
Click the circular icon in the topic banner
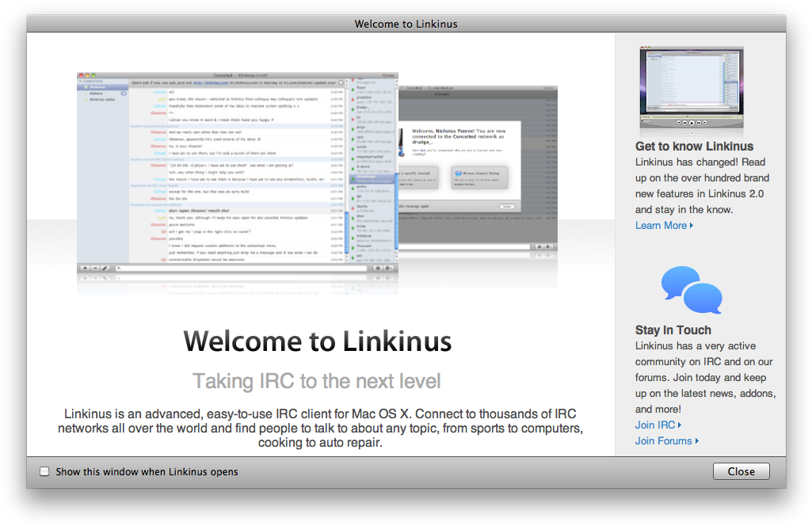pyautogui.click(x=342, y=82)
